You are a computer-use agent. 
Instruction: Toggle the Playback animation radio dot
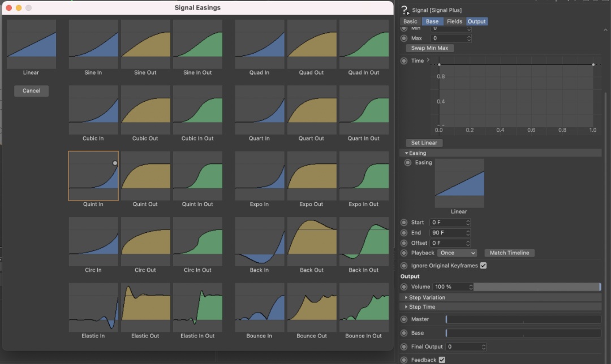(x=404, y=253)
